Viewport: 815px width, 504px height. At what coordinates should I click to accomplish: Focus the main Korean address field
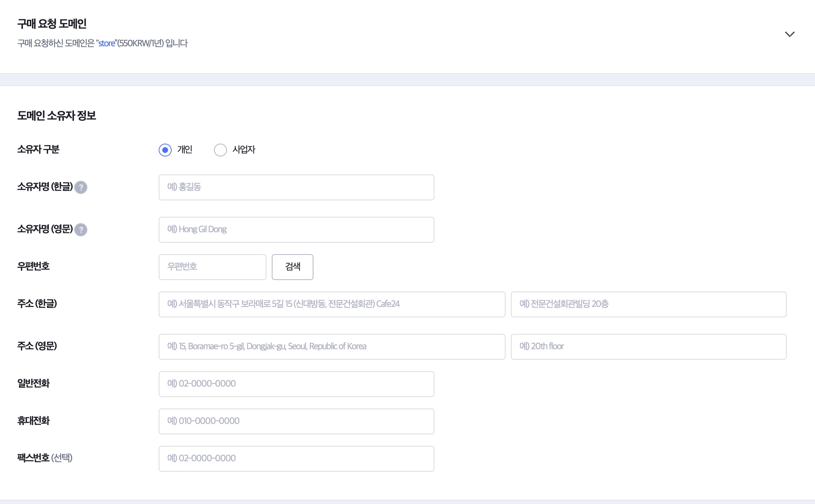[332, 304]
